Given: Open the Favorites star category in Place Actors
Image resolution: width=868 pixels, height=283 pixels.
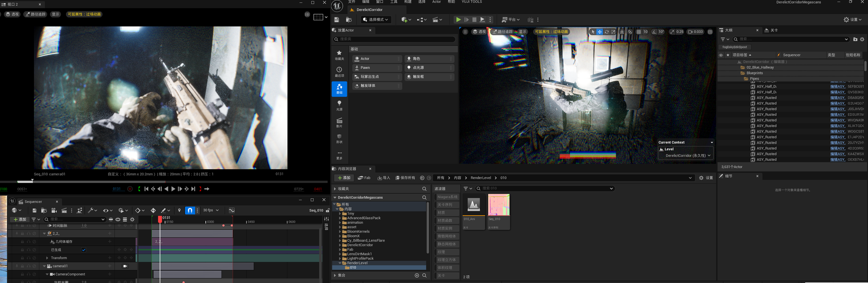Looking at the screenshot, I should (x=339, y=55).
